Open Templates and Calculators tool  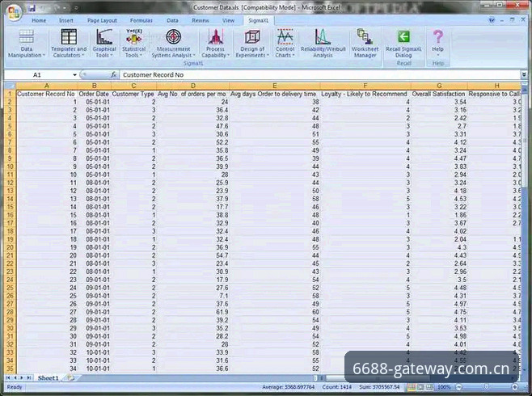(69, 44)
